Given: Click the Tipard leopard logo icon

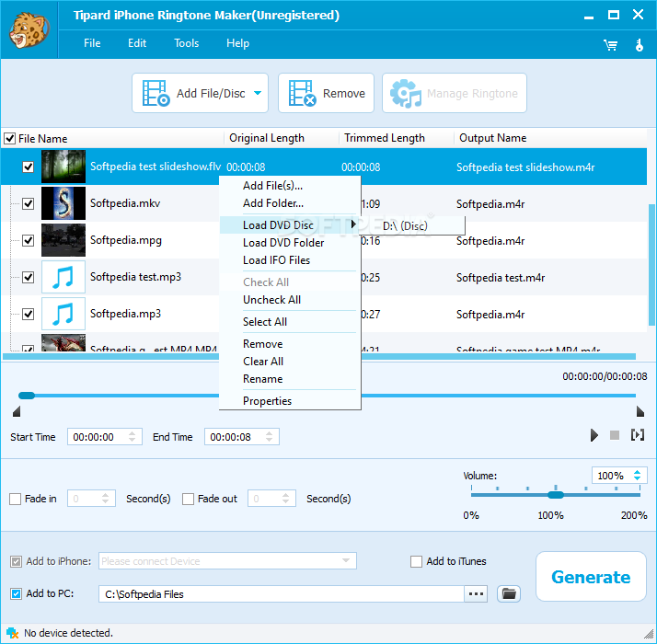Looking at the screenshot, I should 29,30.
